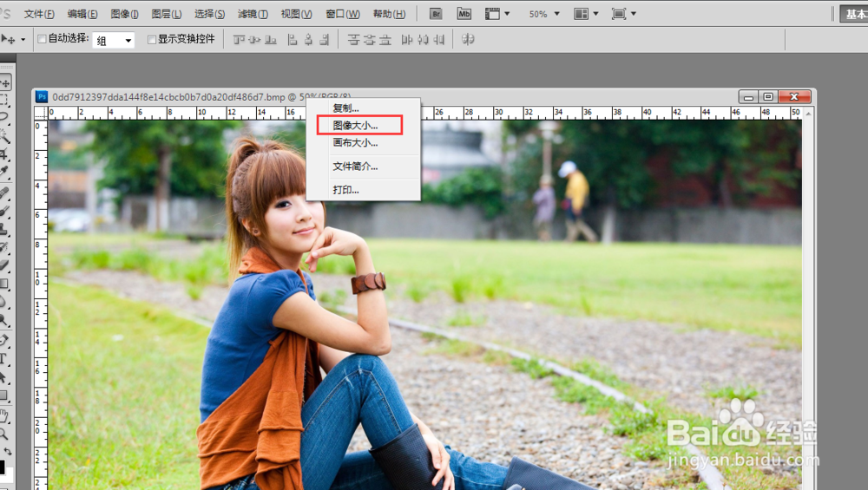This screenshot has width=868, height=490.
Task: Select the Brush tool
Action: (4, 211)
